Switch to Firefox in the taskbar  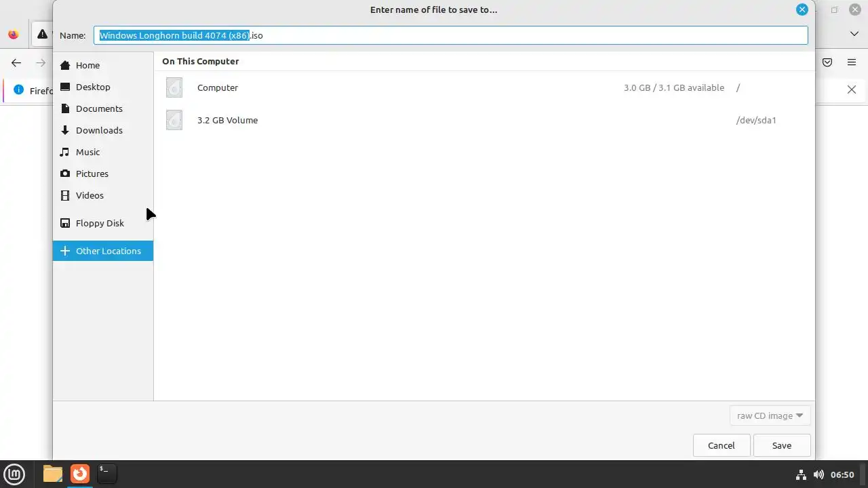point(80,474)
